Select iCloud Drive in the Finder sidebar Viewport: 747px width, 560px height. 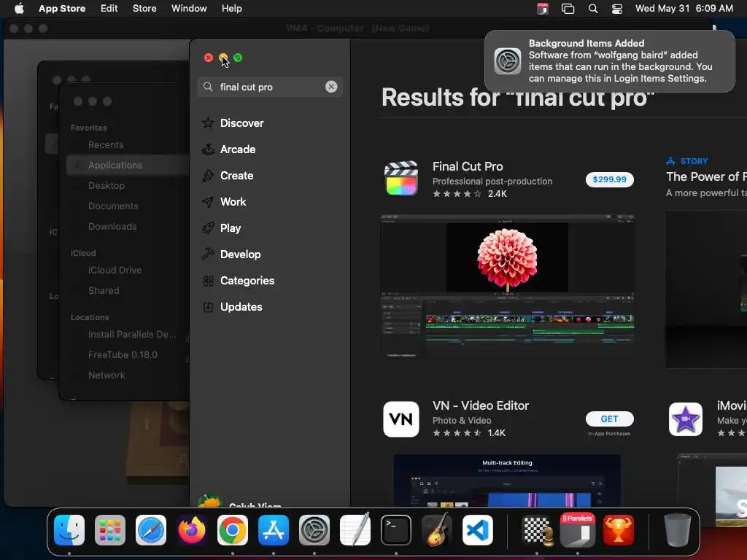(x=115, y=270)
